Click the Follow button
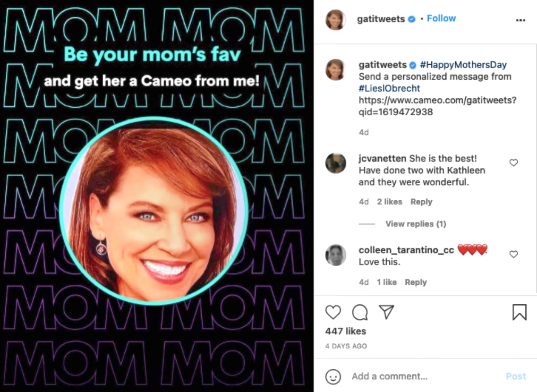This screenshot has width=537, height=392. pos(441,18)
